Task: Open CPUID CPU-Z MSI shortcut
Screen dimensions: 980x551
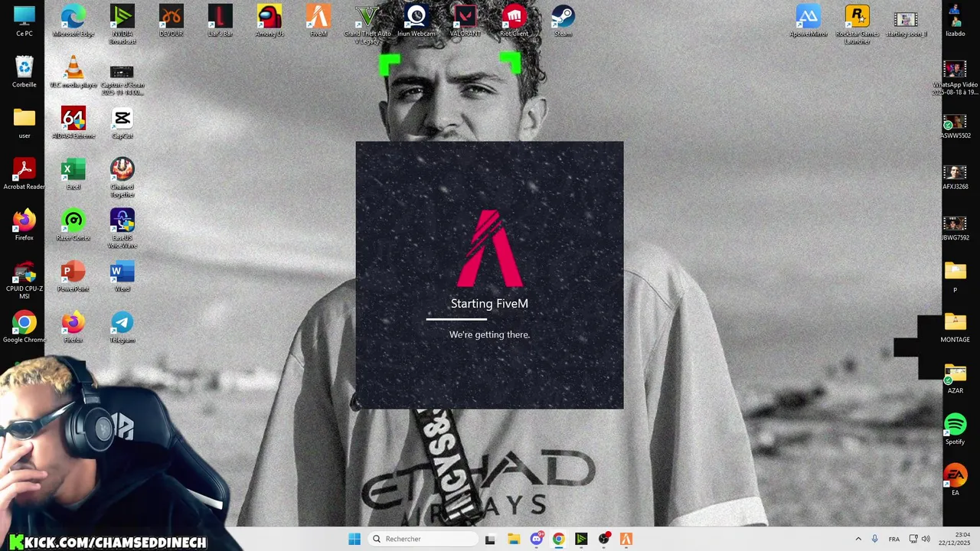Action: tap(24, 280)
